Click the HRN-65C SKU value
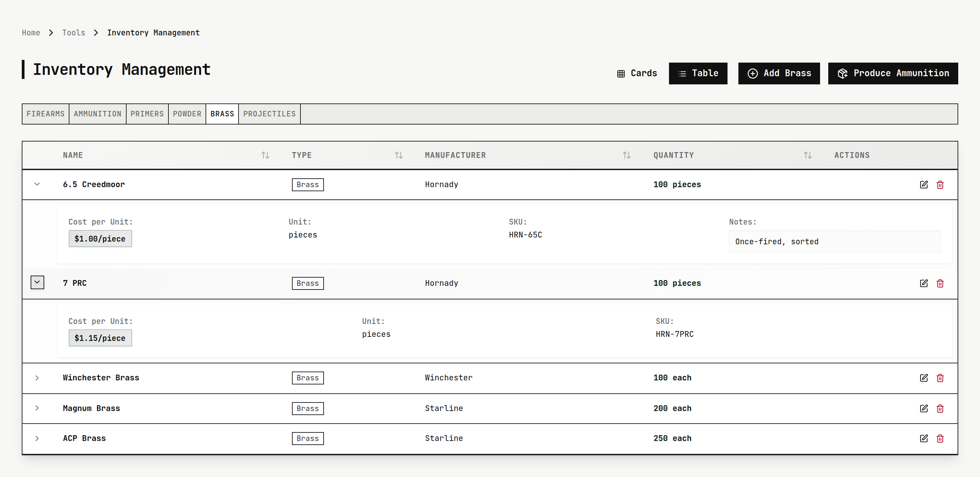 click(x=525, y=235)
